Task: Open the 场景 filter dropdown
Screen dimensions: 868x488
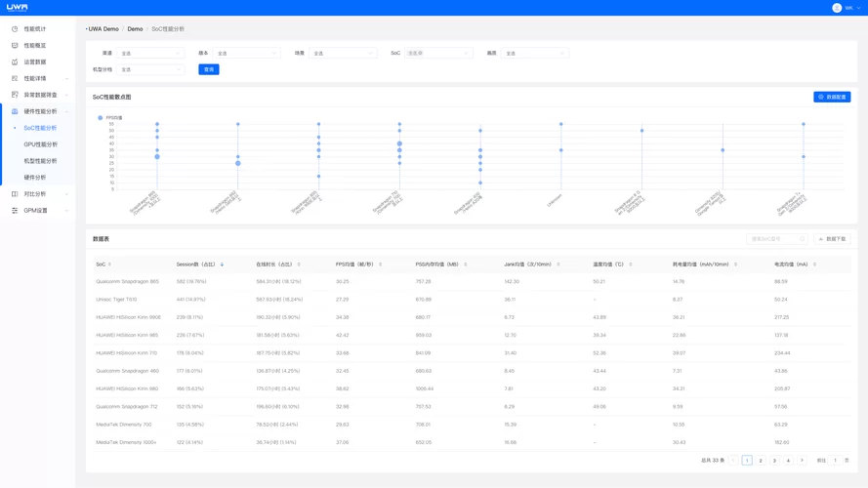Action: [343, 53]
